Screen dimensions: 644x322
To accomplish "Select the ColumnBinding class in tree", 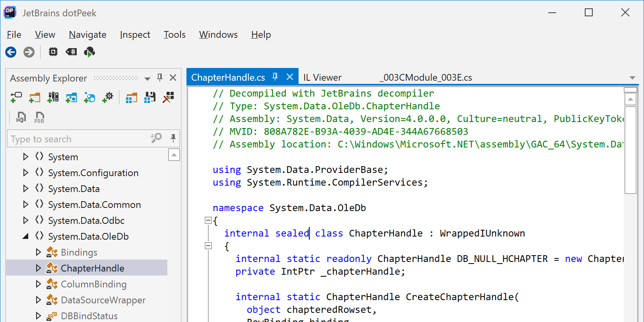I will pos(93,284).
